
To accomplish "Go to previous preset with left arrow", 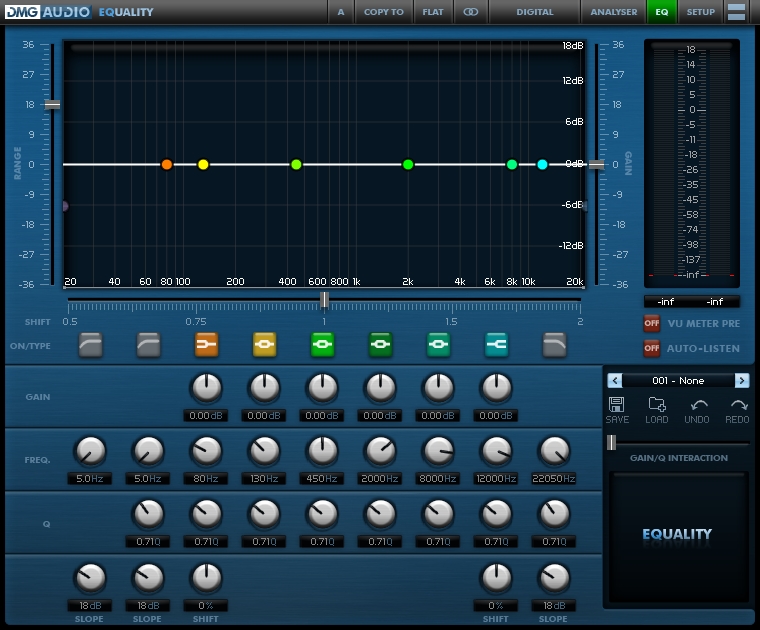I will tap(615, 380).
